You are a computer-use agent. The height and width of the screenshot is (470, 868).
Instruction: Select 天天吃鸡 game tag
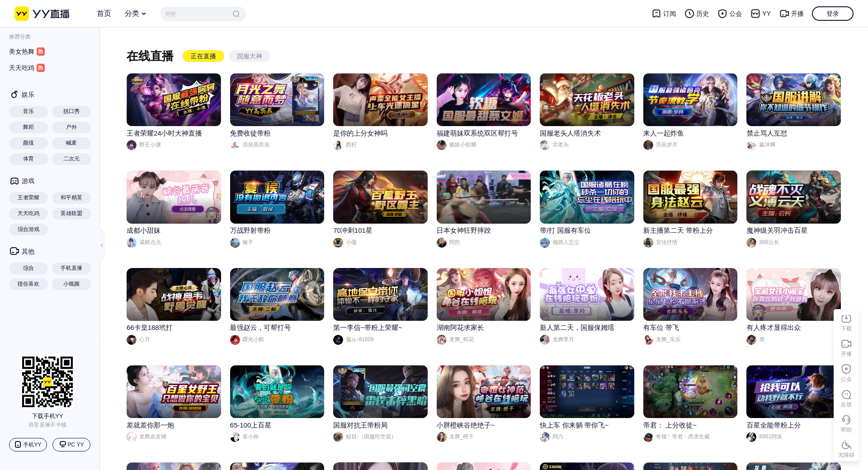click(x=28, y=213)
